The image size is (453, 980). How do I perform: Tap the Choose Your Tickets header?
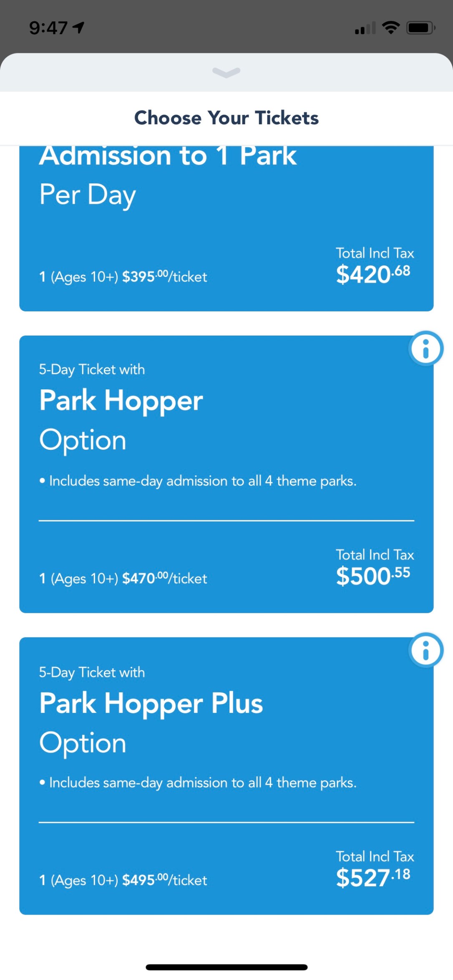(226, 118)
